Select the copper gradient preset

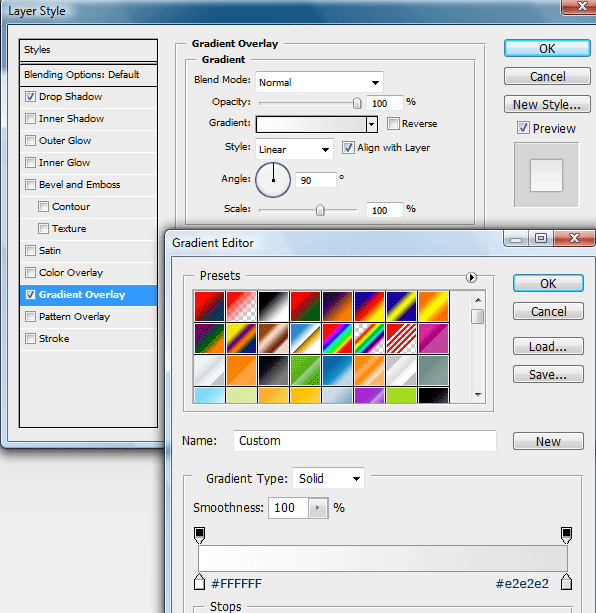274,339
